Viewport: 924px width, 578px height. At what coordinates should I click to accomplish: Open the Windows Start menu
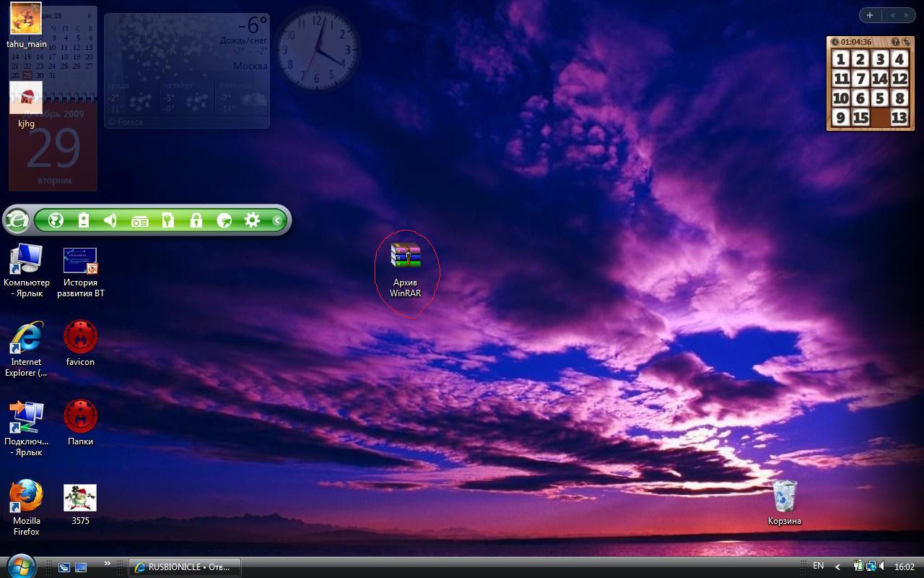point(20,566)
